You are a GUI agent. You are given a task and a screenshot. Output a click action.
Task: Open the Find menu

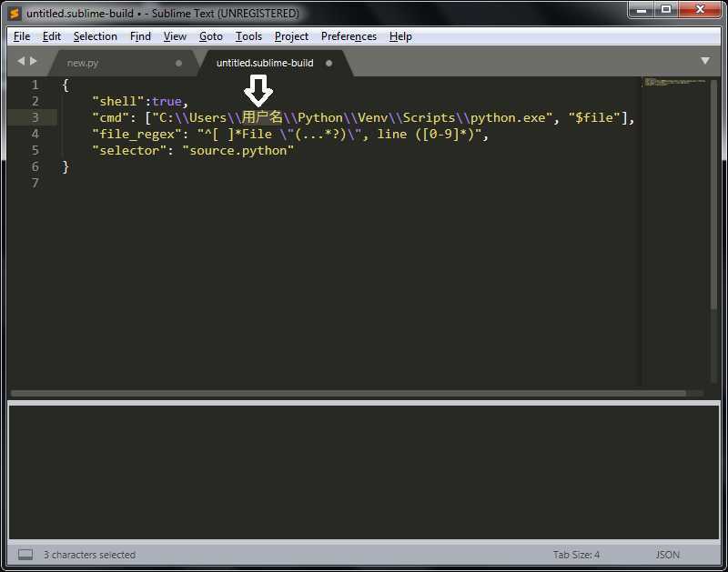pyautogui.click(x=140, y=36)
